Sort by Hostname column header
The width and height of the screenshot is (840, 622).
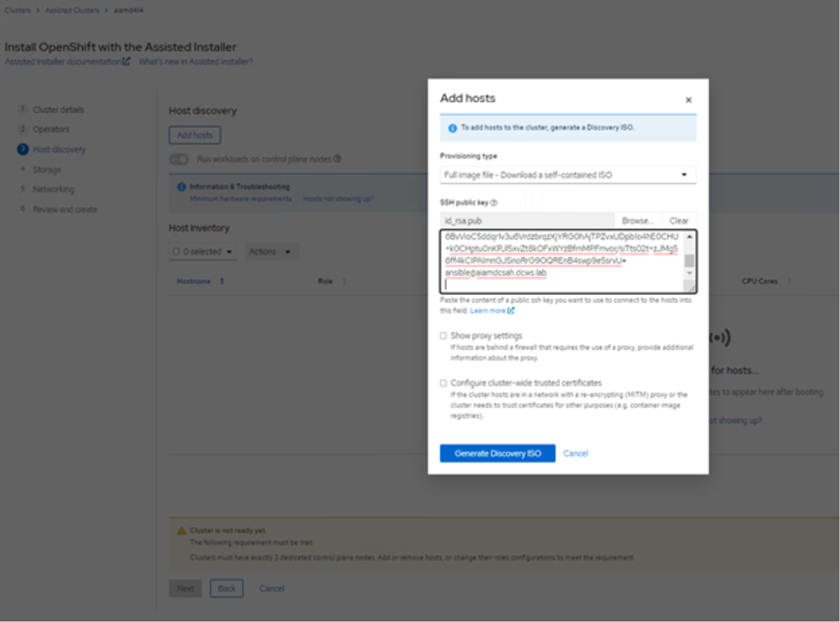(x=194, y=281)
